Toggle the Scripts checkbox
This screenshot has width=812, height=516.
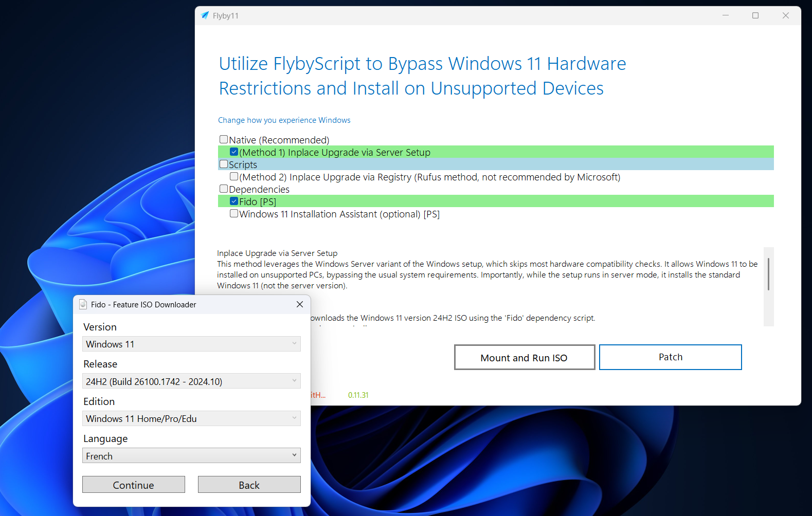click(224, 164)
